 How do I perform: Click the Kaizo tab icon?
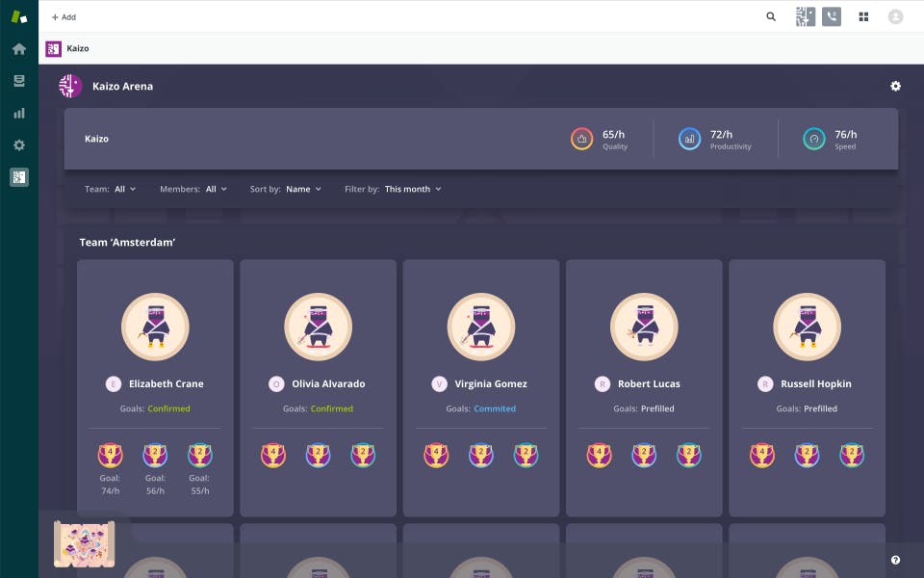(54, 48)
